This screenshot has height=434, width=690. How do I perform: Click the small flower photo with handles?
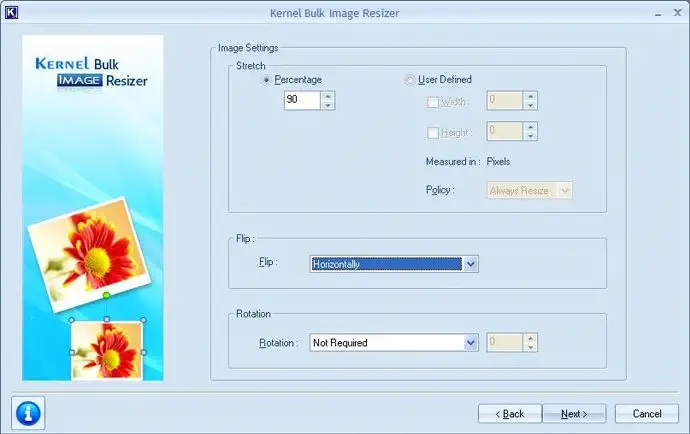point(107,350)
